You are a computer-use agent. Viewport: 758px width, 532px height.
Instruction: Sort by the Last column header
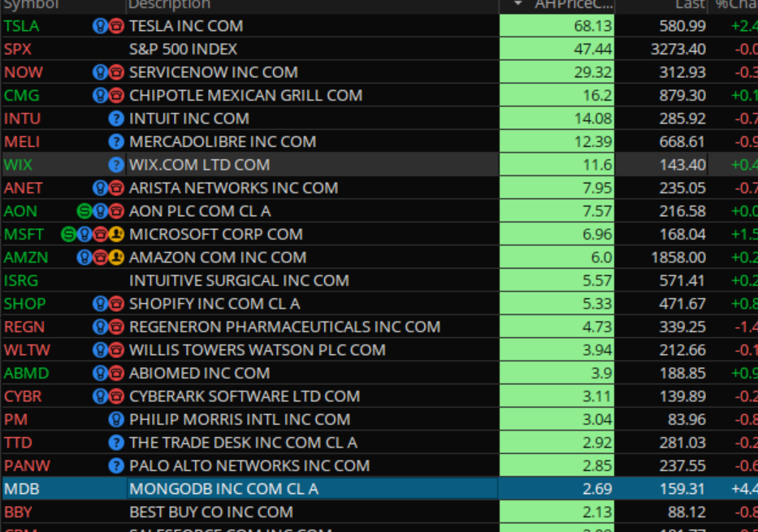(x=689, y=5)
